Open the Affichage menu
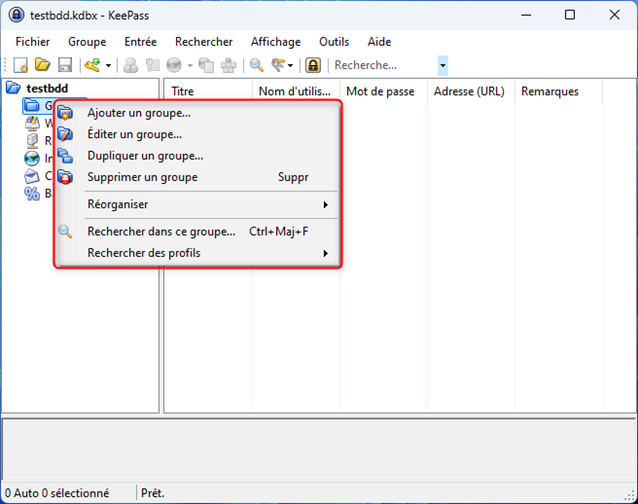 (x=276, y=41)
